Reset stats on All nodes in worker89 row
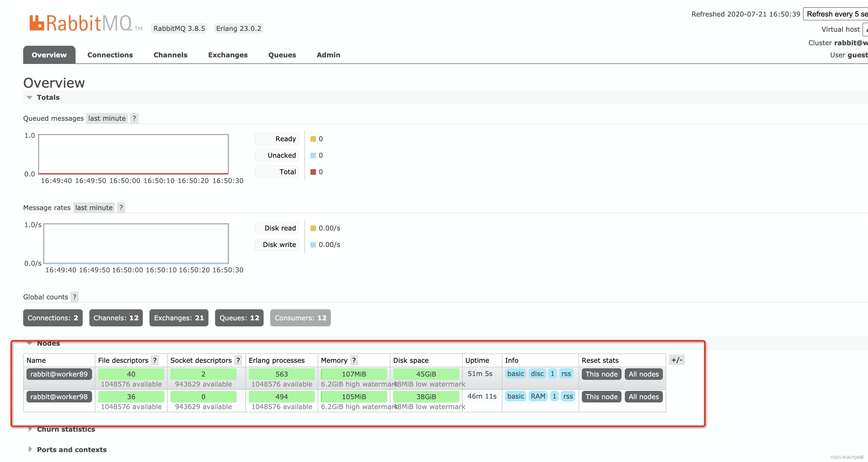 click(644, 374)
